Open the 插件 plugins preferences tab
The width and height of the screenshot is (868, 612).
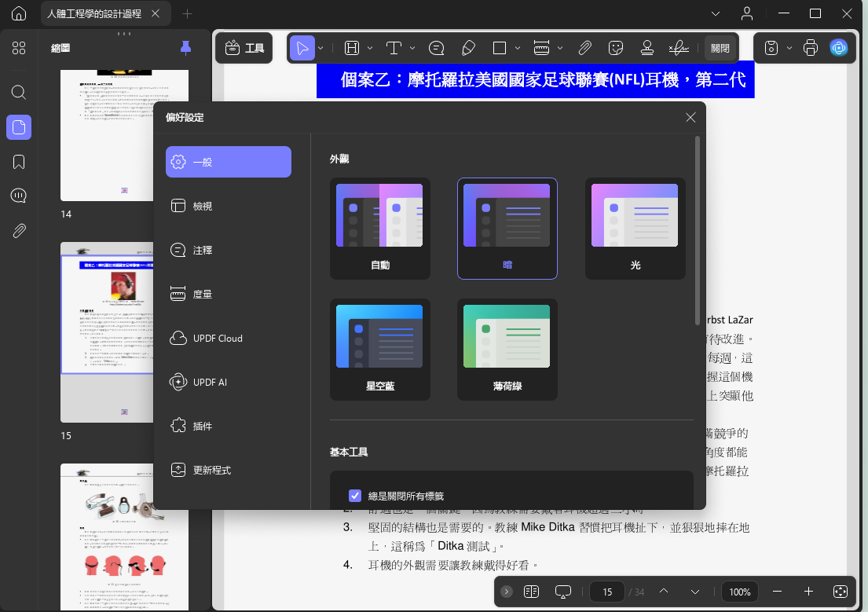pyautogui.click(x=229, y=426)
